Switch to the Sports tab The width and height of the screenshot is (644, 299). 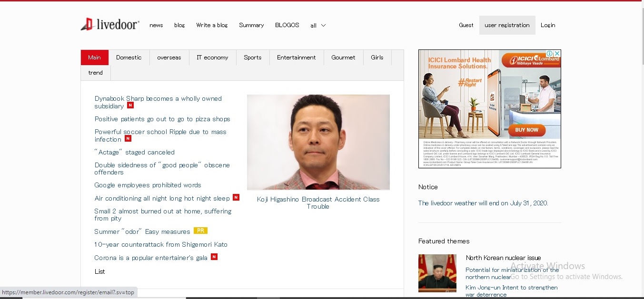tap(252, 58)
